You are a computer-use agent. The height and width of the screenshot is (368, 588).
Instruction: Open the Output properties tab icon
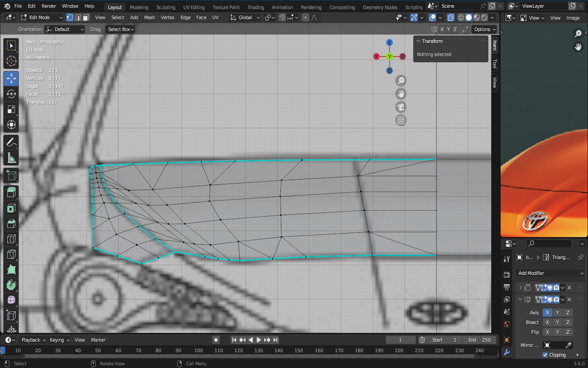tap(507, 287)
